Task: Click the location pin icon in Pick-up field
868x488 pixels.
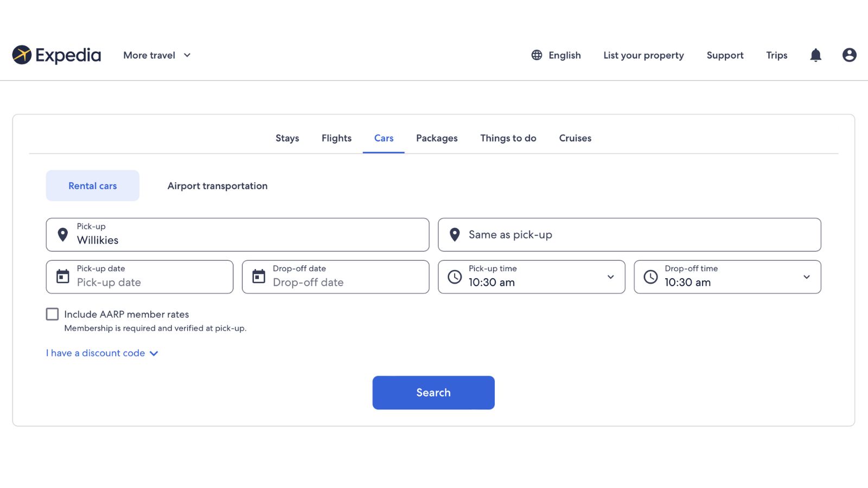Action: (x=62, y=234)
